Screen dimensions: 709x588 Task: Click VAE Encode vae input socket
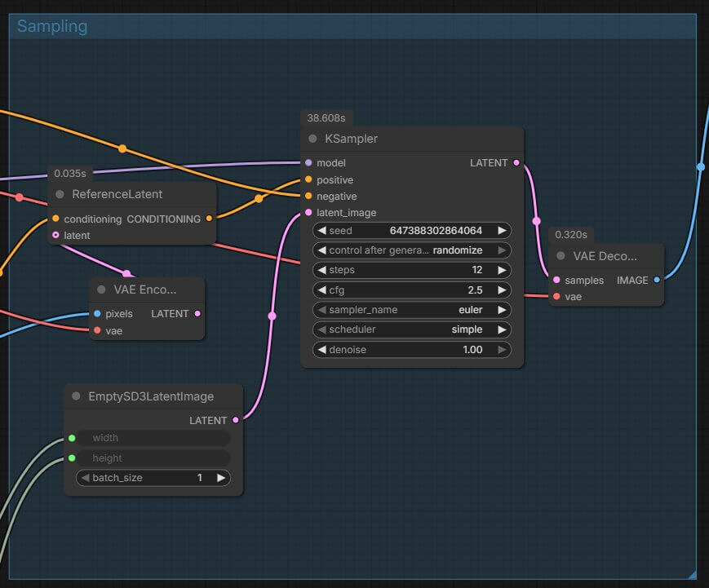tap(97, 330)
